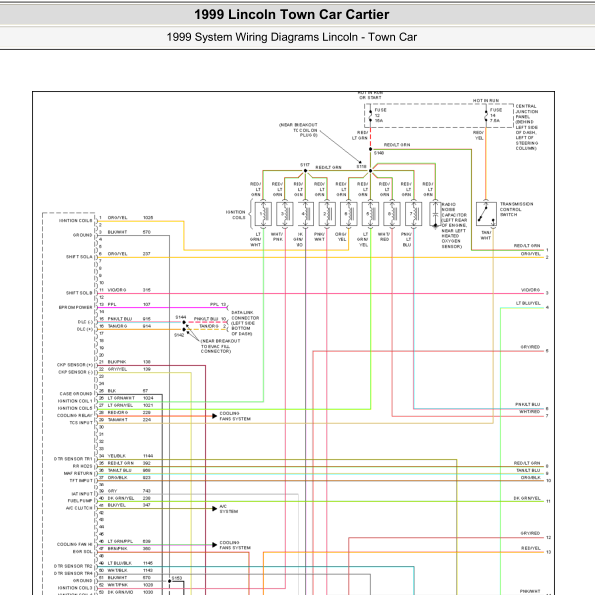
Task: Click wire label 'ORG/YEL 1028' at pin 1
Action: [130, 218]
